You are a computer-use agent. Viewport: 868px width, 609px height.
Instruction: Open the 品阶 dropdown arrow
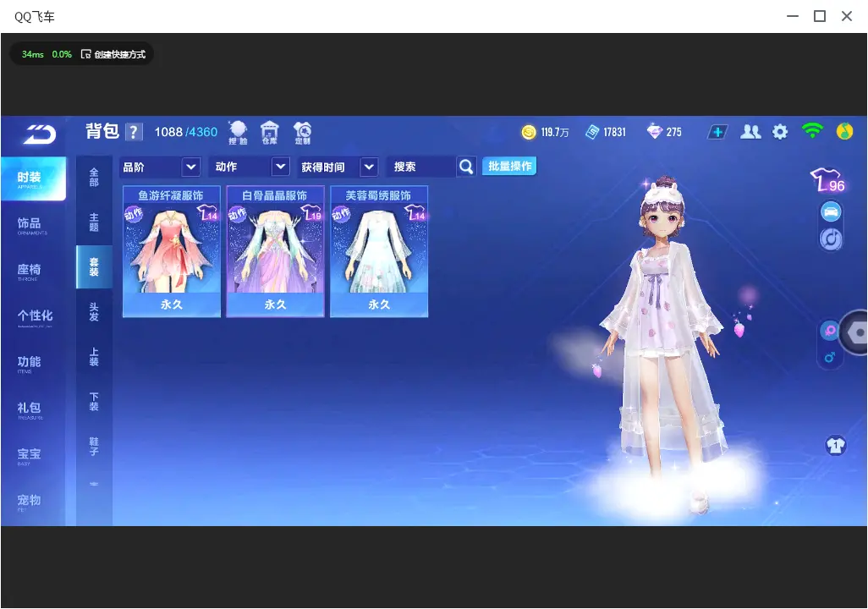click(190, 166)
